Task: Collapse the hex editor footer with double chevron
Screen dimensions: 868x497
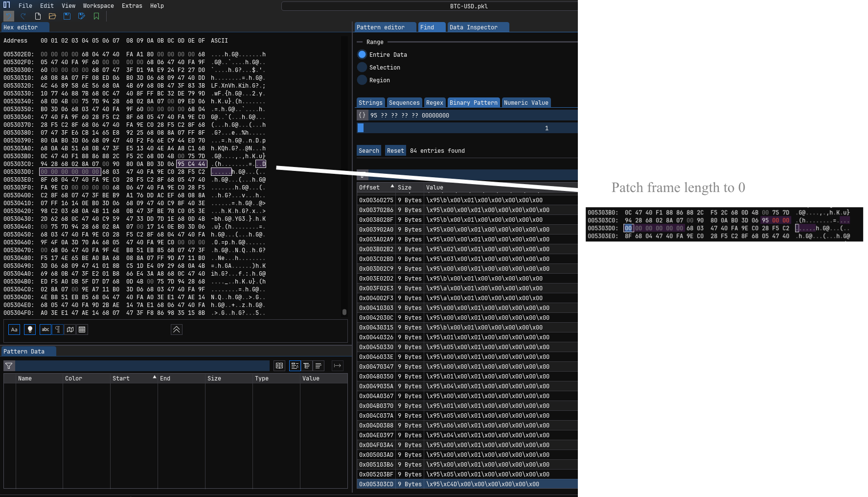Action: tap(177, 330)
